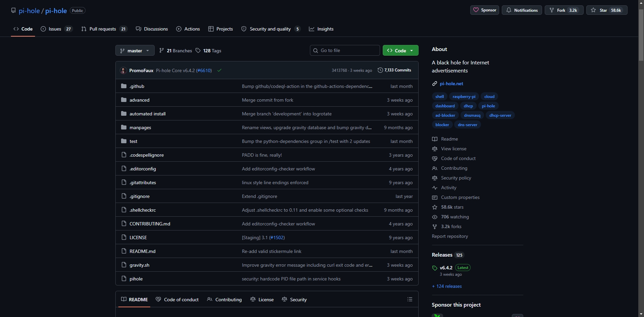Click the link icon beside pi-hole.net
The image size is (644, 317).
pos(435,84)
